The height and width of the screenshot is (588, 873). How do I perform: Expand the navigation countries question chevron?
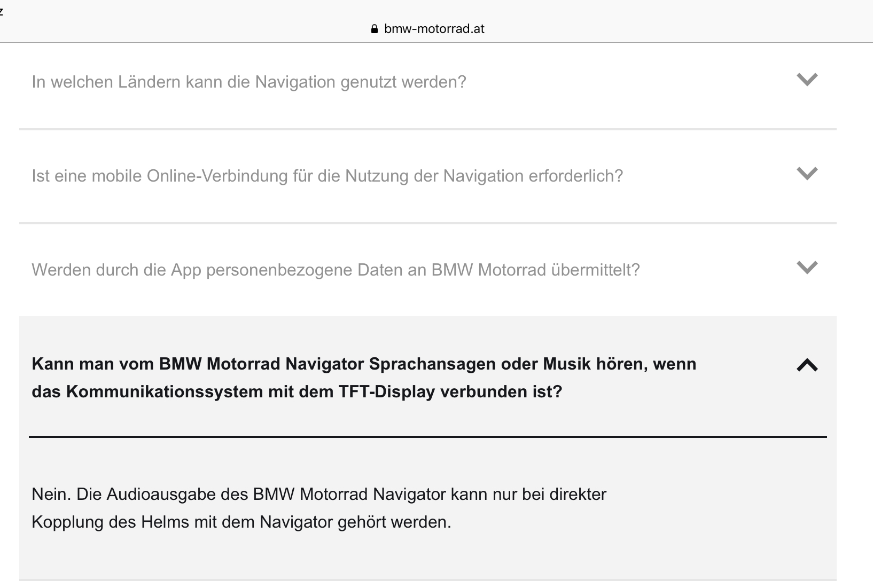[807, 80]
